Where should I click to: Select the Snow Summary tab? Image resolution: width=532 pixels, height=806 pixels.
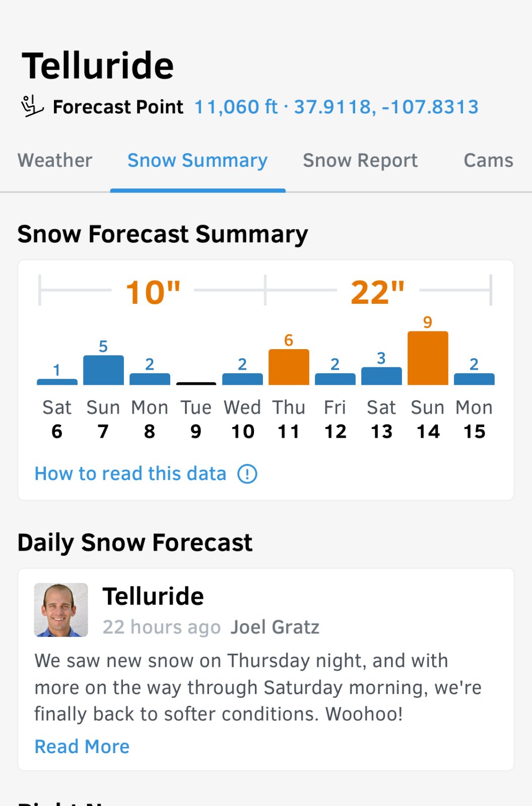pos(197,161)
